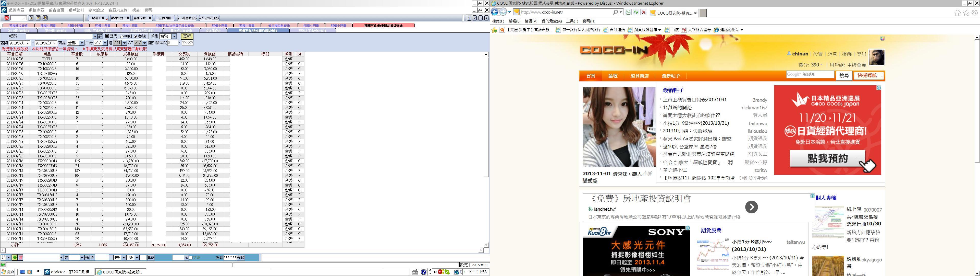Click the search magnifier in IE address bar
Viewport: 980px width, 276px height.
[x=615, y=12]
